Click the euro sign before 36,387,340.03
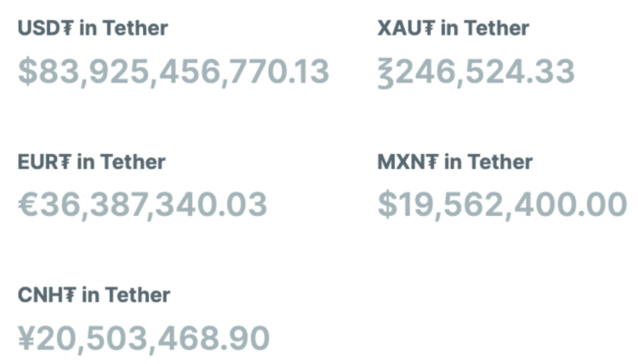The width and height of the screenshot is (638, 364). 28,205
